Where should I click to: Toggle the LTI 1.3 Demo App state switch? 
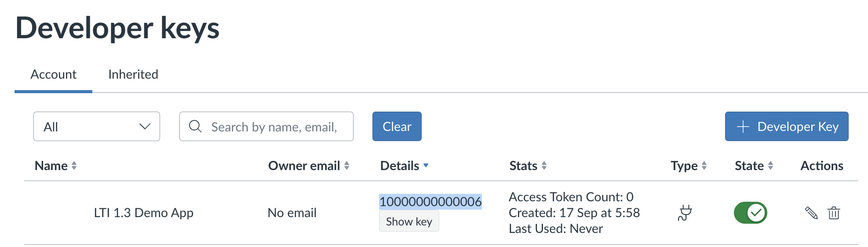(750, 213)
